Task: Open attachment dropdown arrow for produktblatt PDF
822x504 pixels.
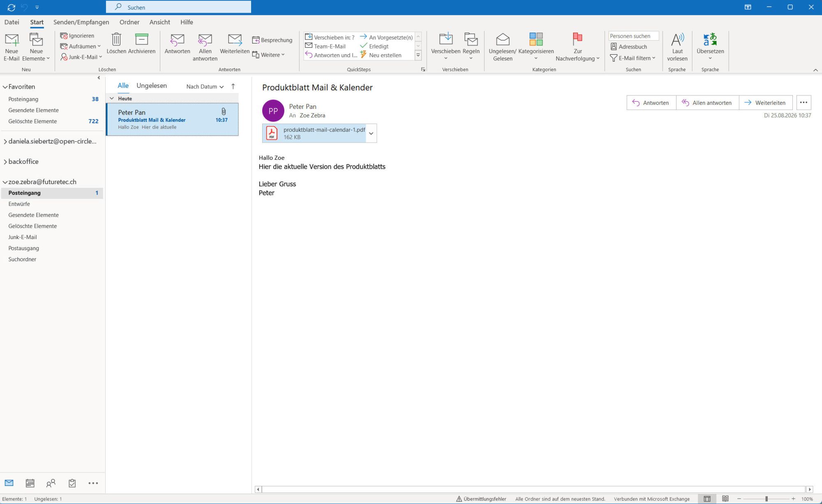Action: (371, 133)
